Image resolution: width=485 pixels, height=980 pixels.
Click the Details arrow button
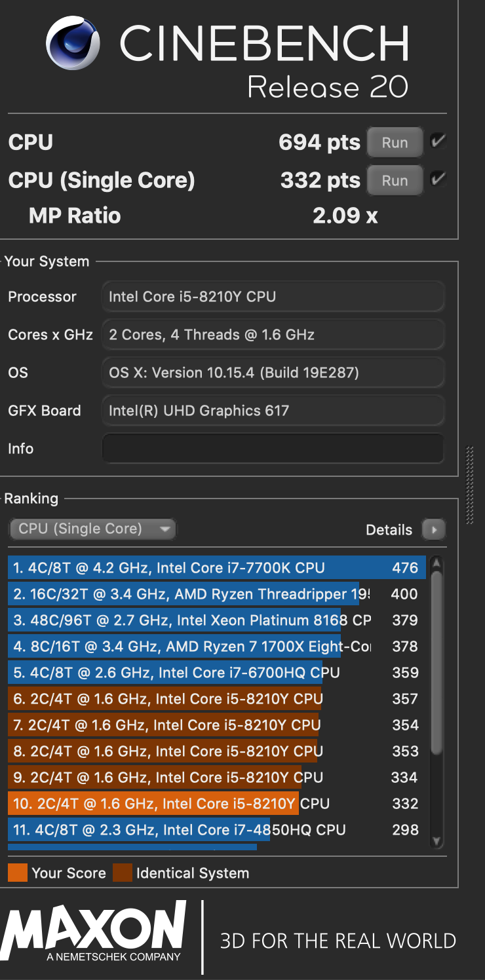pos(434,529)
